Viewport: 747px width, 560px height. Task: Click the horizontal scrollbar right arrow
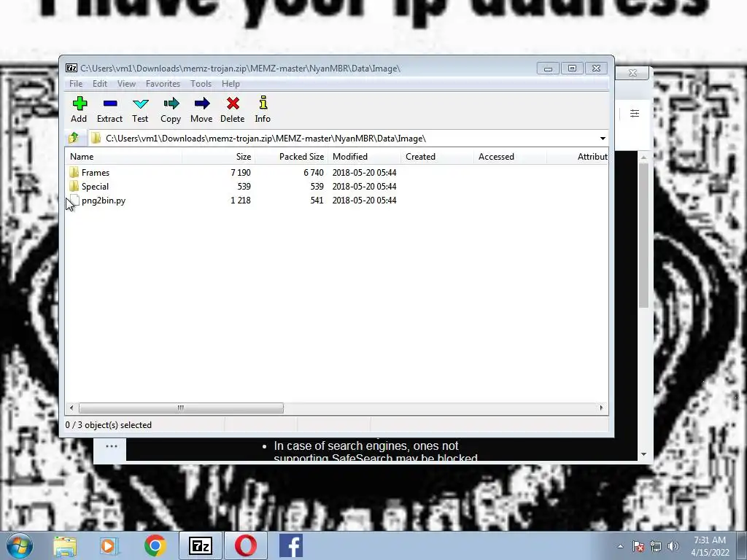coord(601,408)
